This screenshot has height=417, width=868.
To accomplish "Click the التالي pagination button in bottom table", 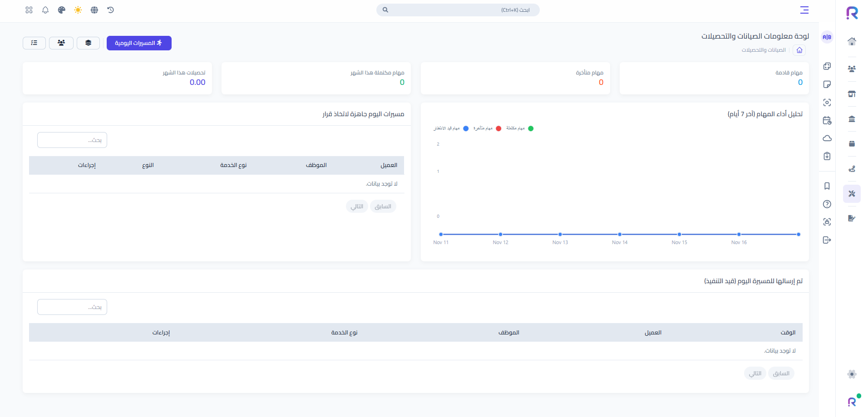I will [x=755, y=373].
